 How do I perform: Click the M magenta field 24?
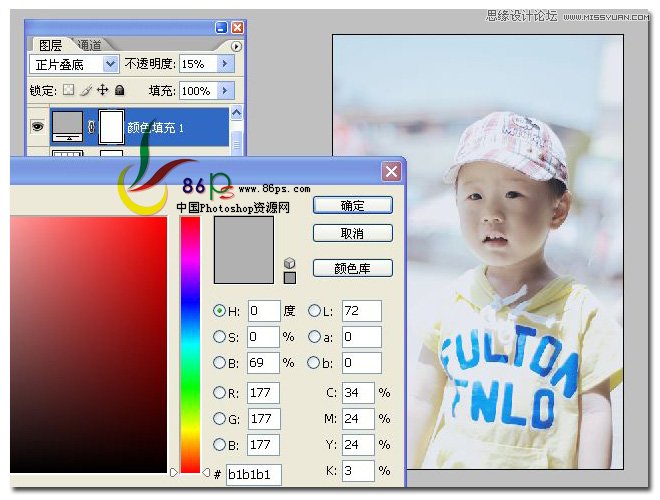pyautogui.click(x=358, y=419)
